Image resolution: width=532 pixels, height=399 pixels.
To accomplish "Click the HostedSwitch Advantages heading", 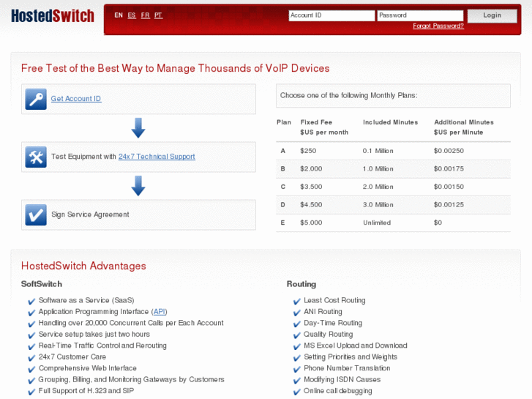I will point(83,266).
